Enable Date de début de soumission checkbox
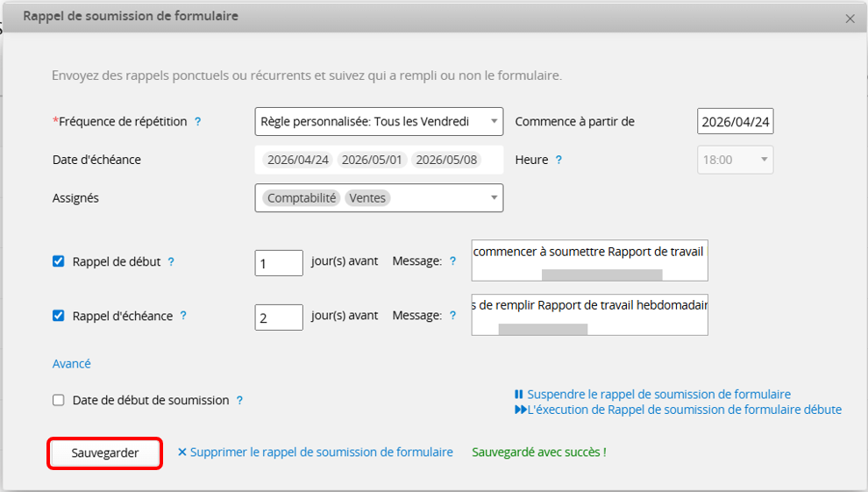The image size is (868, 492). (59, 400)
